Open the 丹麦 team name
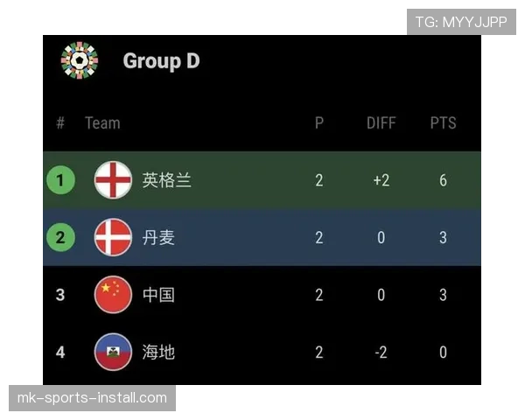525x420 pixels. tap(158, 237)
